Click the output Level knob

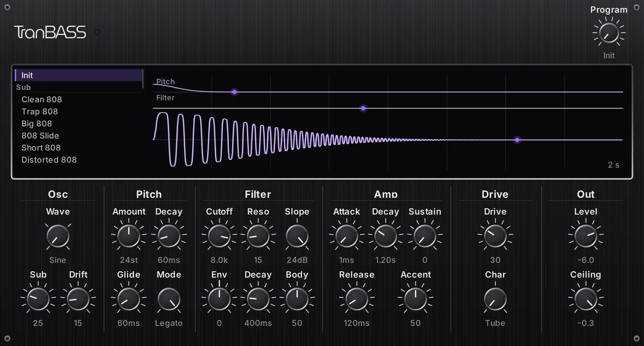coord(586,236)
